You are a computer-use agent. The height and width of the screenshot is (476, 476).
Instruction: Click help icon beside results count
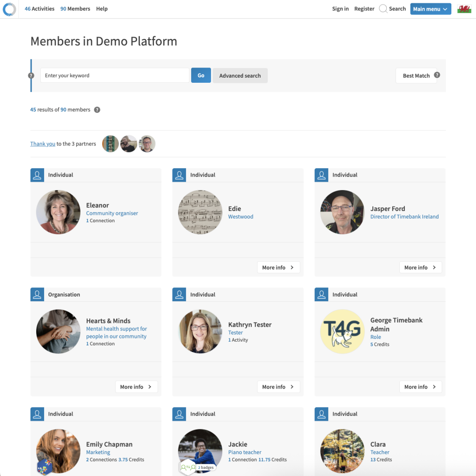point(97,110)
